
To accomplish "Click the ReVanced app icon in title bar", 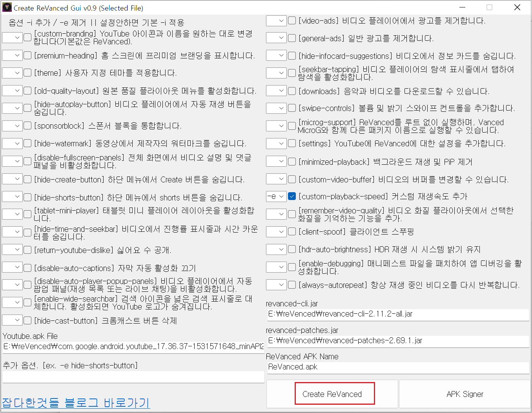I will [7, 7].
